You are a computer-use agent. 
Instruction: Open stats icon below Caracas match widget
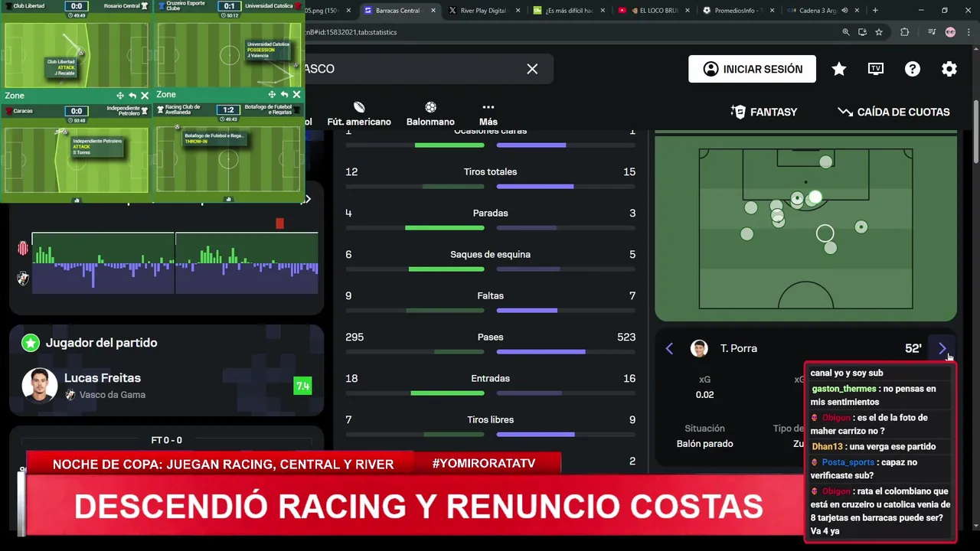coord(77,200)
